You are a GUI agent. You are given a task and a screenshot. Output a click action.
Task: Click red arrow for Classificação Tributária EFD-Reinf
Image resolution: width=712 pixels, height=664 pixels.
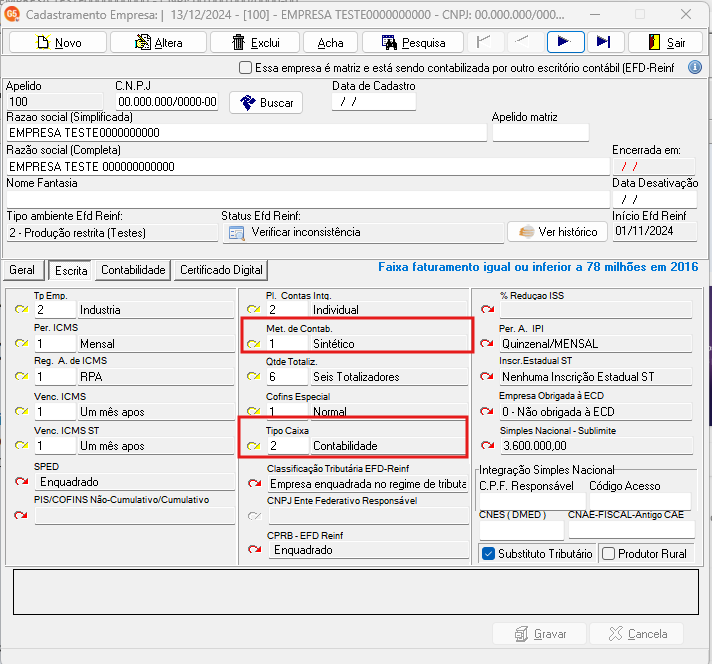click(255, 483)
